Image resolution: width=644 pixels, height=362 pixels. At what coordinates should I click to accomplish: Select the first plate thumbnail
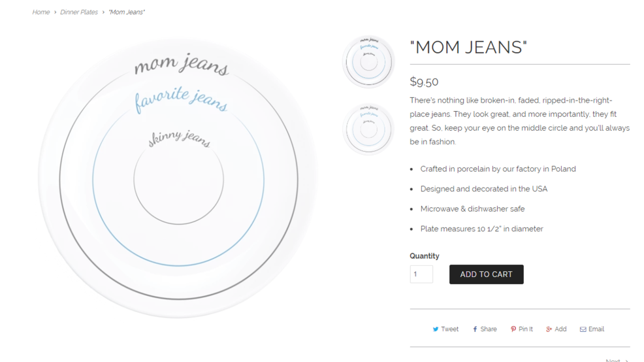368,61
